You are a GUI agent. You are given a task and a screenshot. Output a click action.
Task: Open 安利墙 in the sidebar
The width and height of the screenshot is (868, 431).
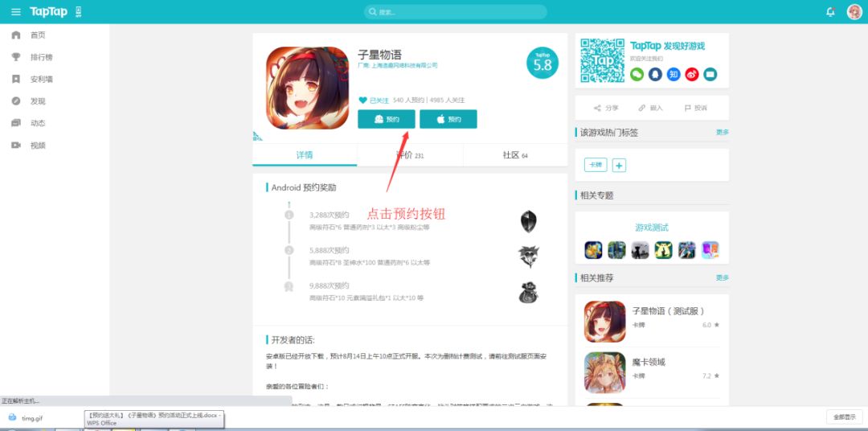(42, 80)
